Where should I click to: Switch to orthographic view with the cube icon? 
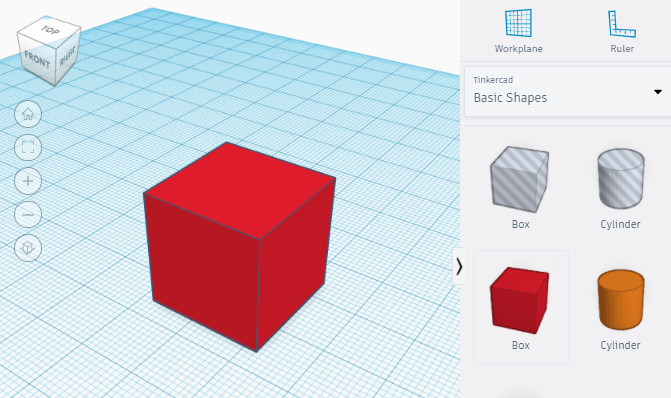(28, 248)
